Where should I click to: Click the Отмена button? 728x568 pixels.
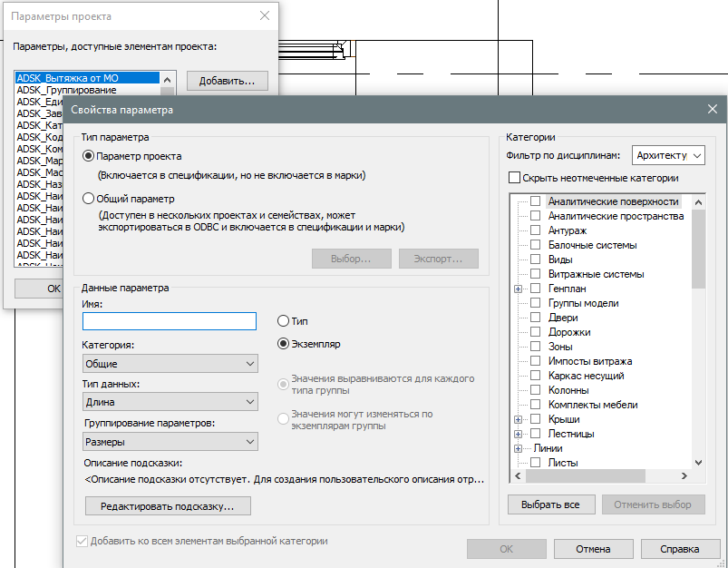[x=593, y=549]
